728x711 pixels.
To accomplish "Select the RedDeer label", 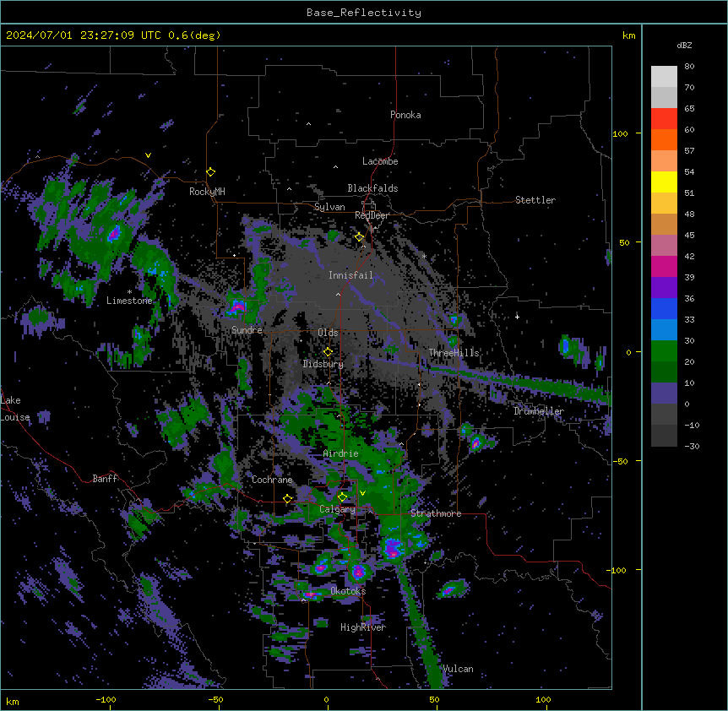I will click(372, 215).
